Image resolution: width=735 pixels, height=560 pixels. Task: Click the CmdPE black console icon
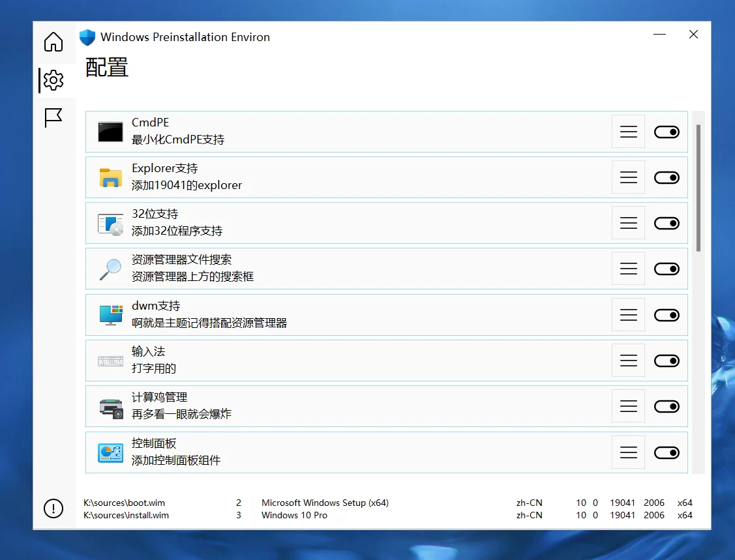click(110, 132)
